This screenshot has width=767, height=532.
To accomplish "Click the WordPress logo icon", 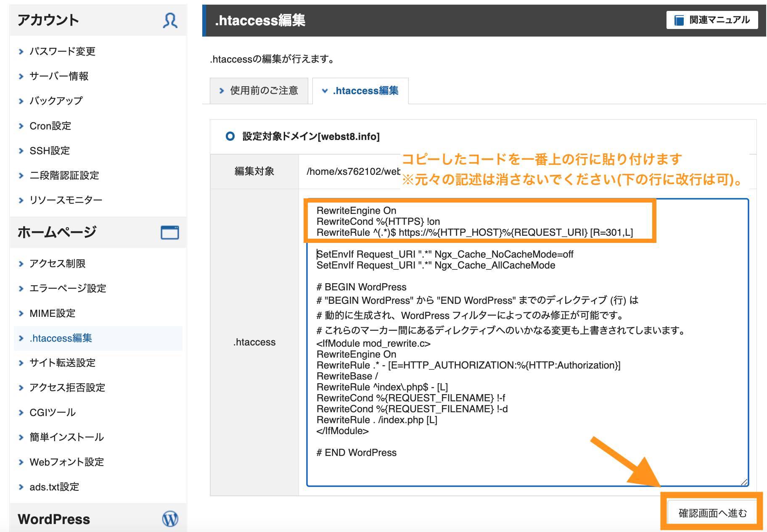I will tap(170, 519).
